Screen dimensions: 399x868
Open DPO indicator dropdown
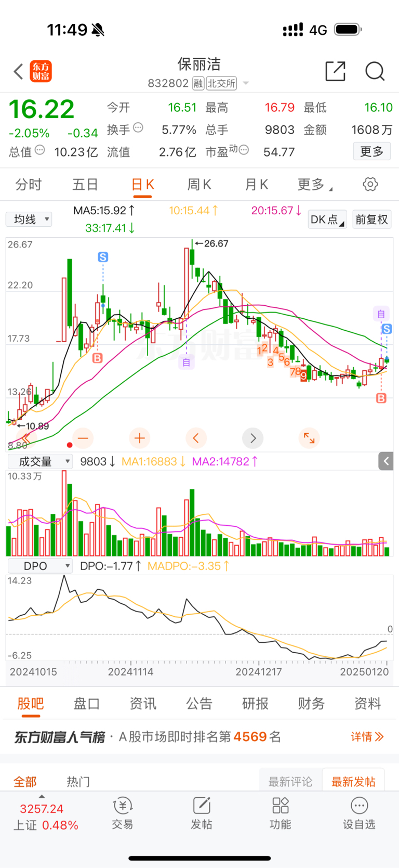point(39,566)
